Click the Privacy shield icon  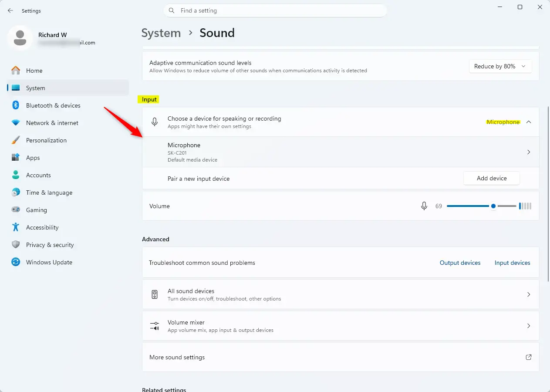[x=16, y=245]
